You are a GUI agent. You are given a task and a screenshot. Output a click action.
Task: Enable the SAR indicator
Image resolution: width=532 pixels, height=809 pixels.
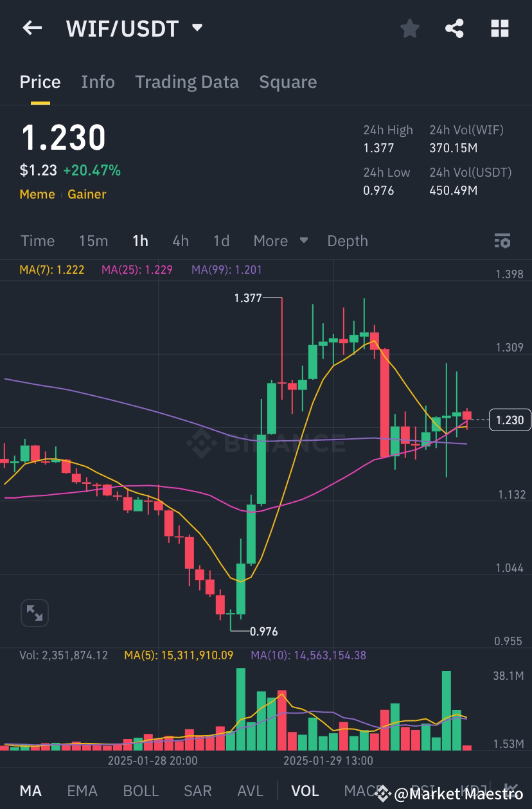(x=197, y=790)
